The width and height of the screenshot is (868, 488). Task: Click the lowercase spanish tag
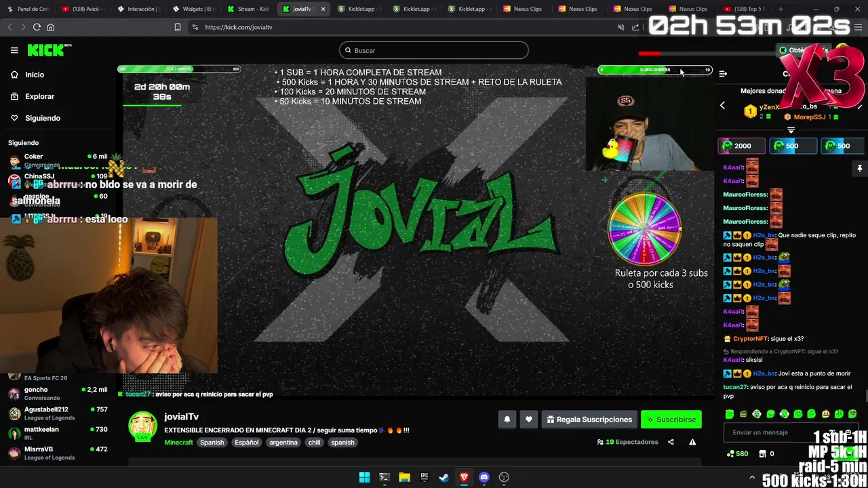[342, 442]
